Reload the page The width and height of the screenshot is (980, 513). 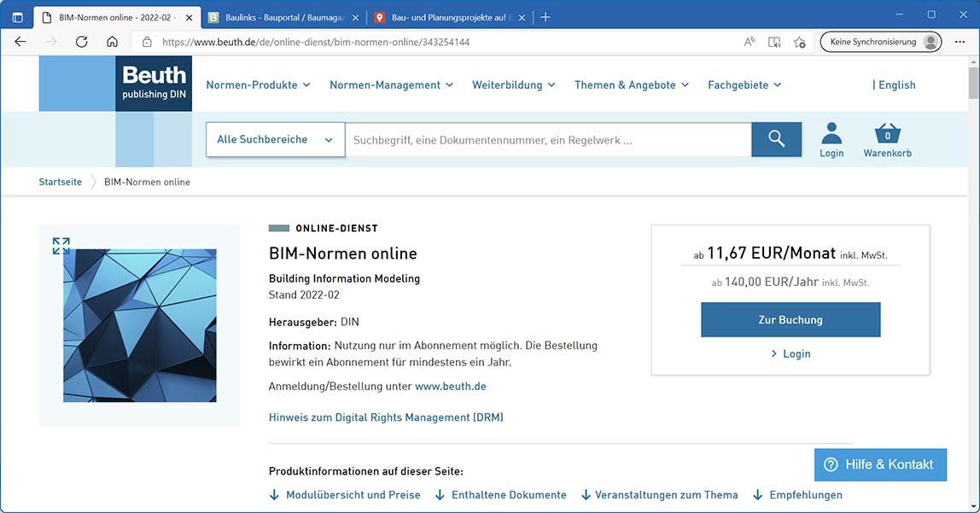pos(80,41)
